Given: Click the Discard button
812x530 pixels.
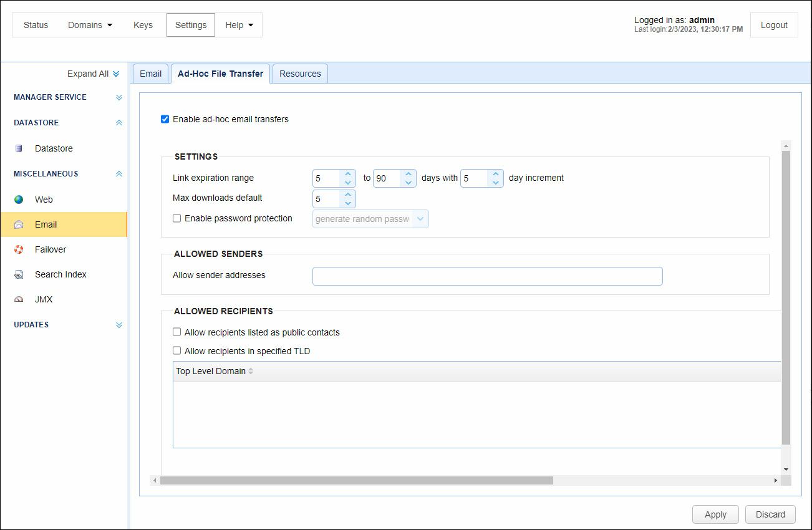Looking at the screenshot, I should click(x=770, y=514).
